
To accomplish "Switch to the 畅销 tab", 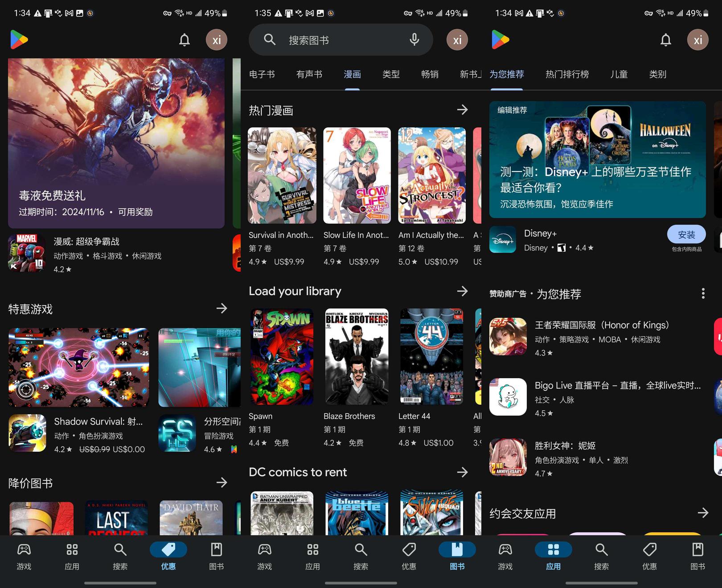I will (430, 74).
